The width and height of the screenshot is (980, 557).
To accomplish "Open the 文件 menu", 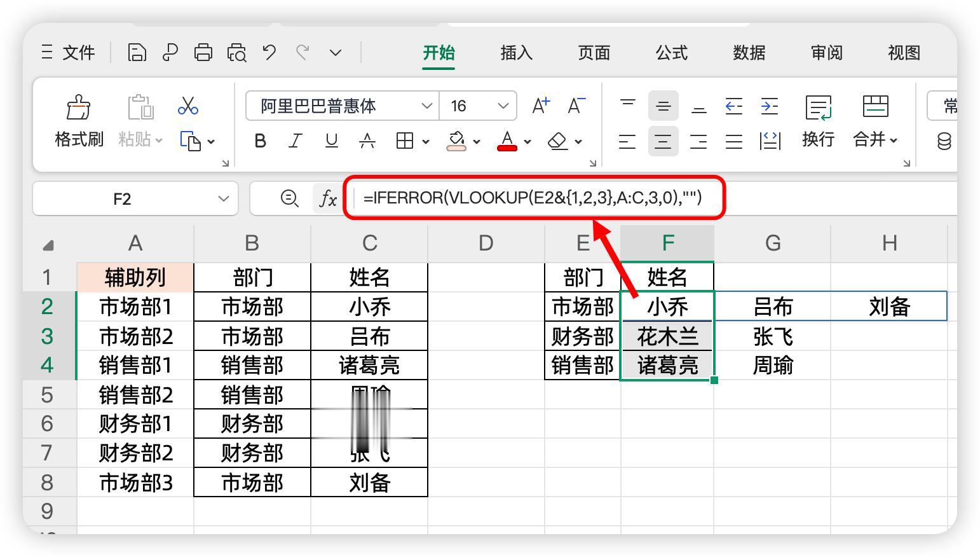I will 78,53.
